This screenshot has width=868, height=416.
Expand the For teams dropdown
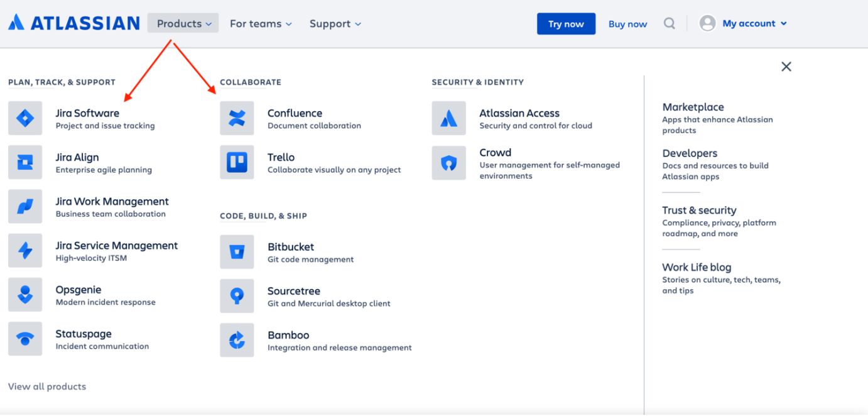point(261,24)
